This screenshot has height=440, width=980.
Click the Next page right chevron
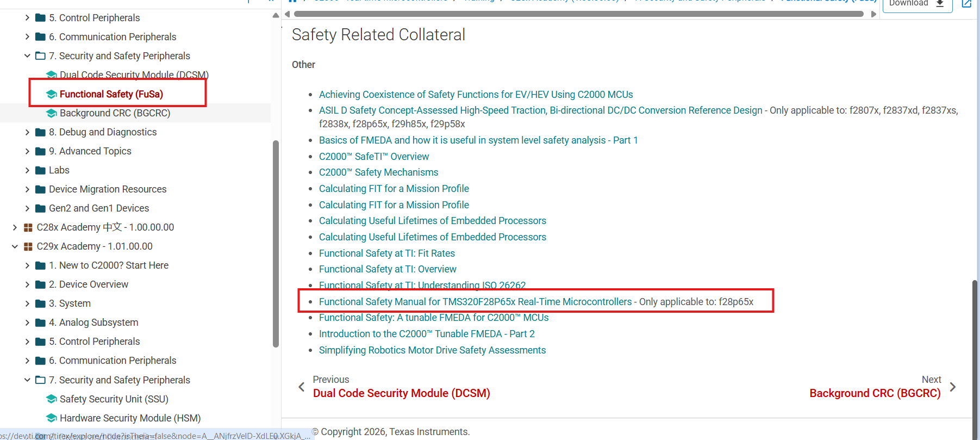[953, 387]
